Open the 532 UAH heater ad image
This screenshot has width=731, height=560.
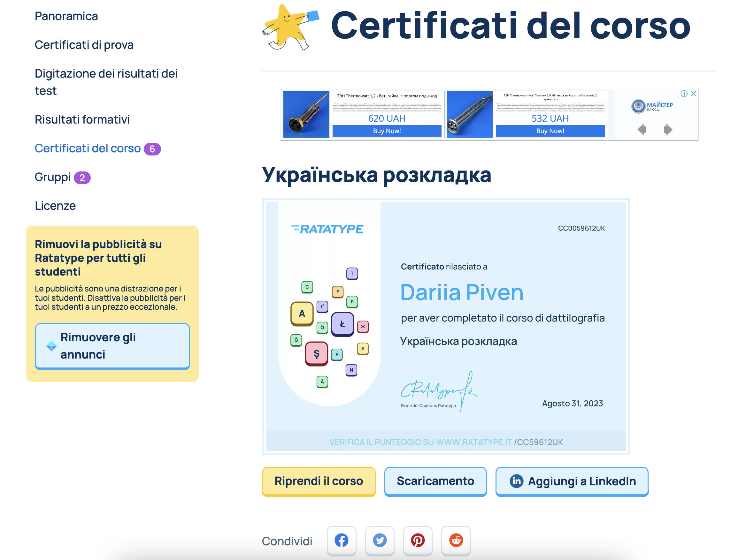click(470, 114)
